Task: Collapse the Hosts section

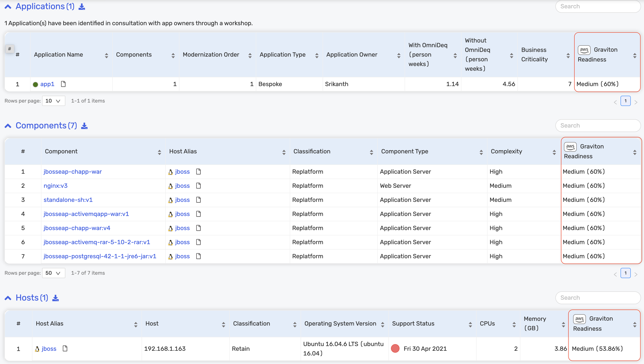Action: (8, 298)
